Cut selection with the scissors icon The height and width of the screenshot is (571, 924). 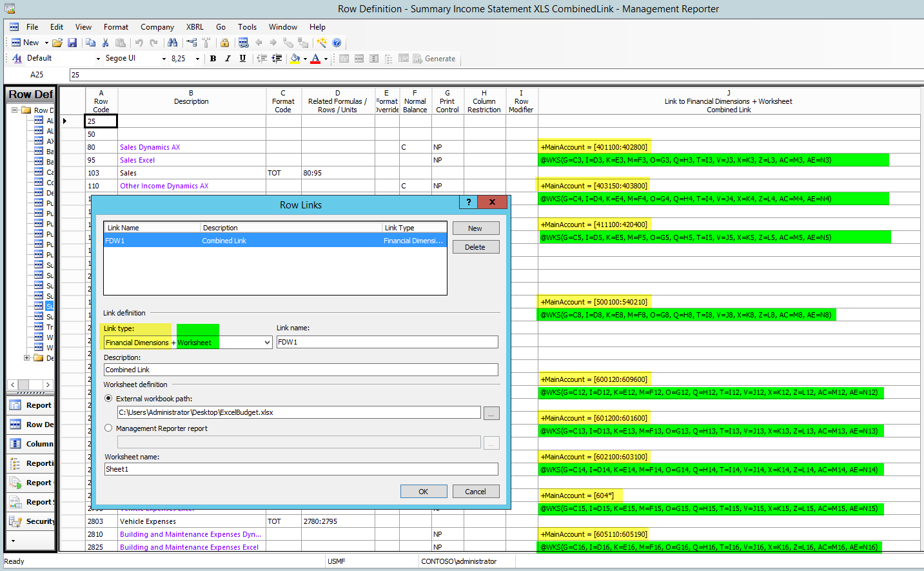click(x=105, y=43)
